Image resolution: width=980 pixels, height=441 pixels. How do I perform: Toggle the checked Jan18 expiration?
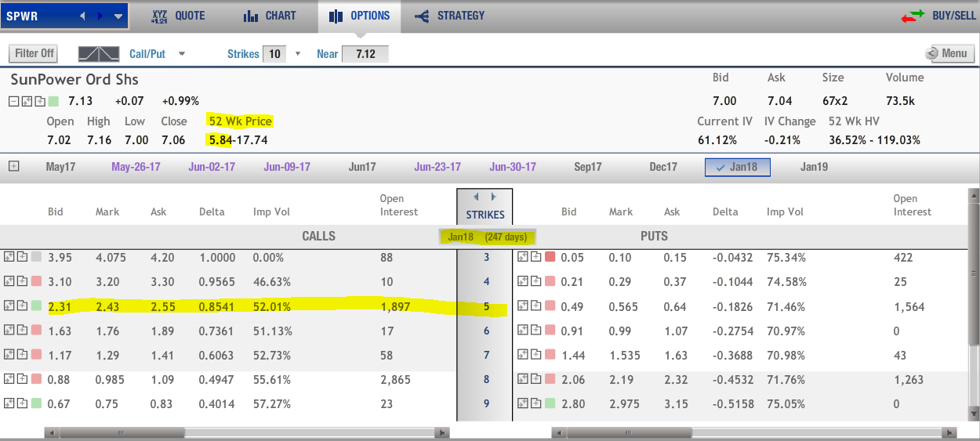pyautogui.click(x=737, y=167)
